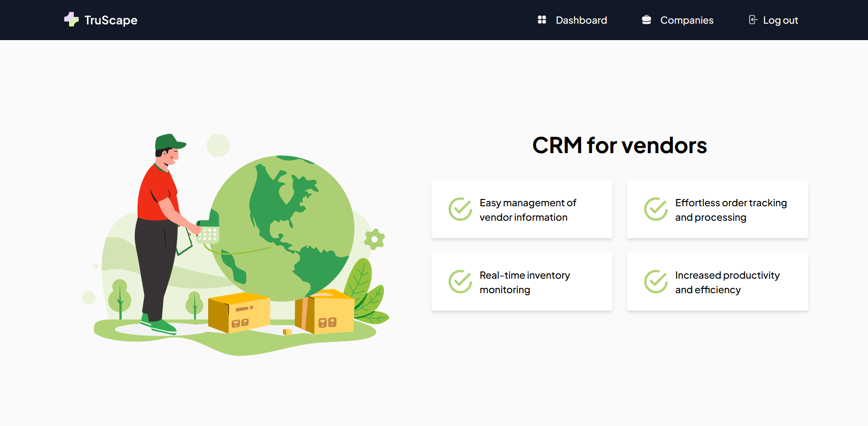Click checkmark icon beside Increased productivity
Viewport: 868px width, 426px height.
[x=656, y=282]
